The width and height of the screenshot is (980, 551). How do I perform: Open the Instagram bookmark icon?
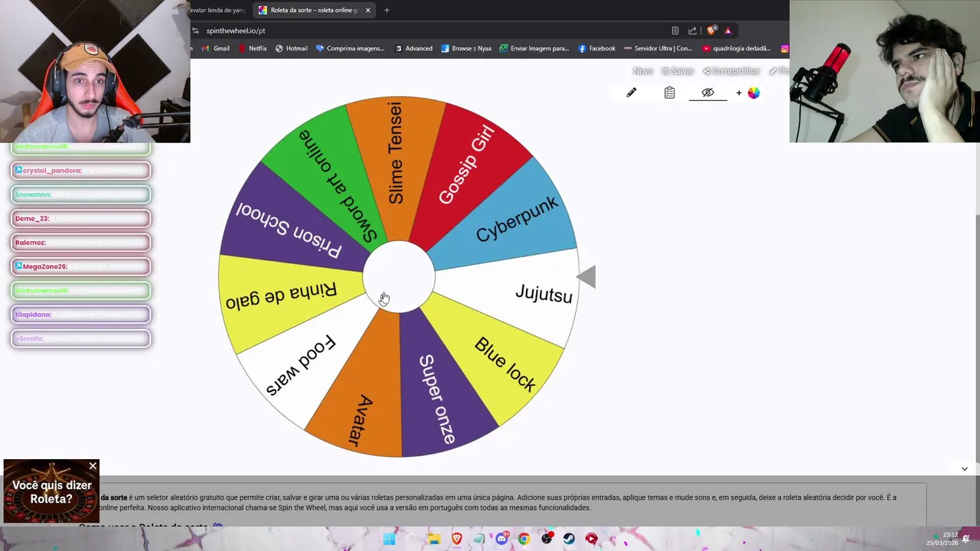tap(785, 48)
